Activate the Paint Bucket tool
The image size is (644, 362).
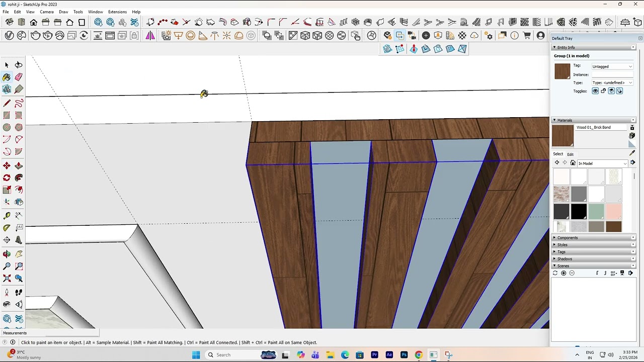pos(7,77)
